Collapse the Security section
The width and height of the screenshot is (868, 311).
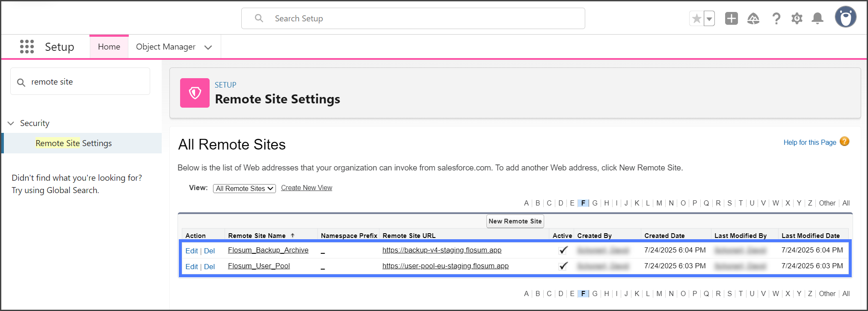tap(11, 123)
